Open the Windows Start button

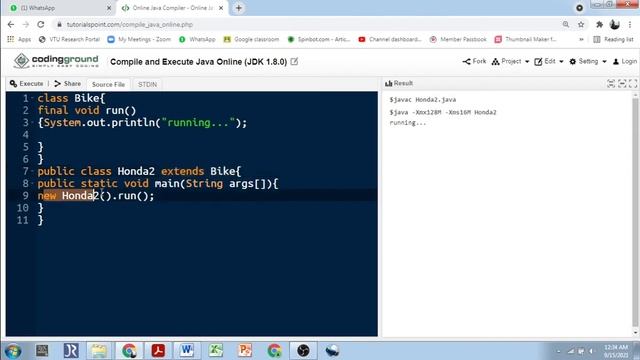pos(13,351)
